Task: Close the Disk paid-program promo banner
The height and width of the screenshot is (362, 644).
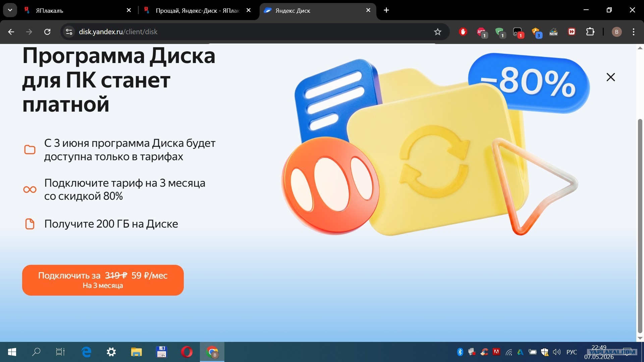Action: click(x=610, y=77)
